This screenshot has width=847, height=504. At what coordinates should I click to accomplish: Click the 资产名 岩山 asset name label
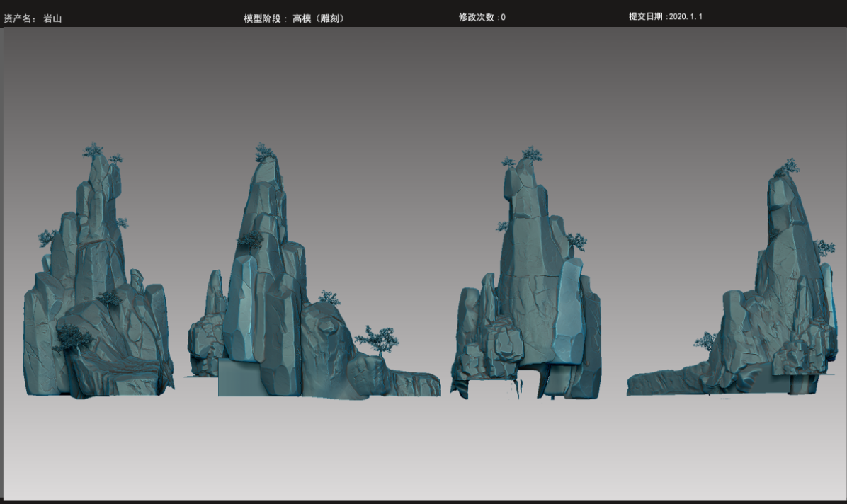33,18
